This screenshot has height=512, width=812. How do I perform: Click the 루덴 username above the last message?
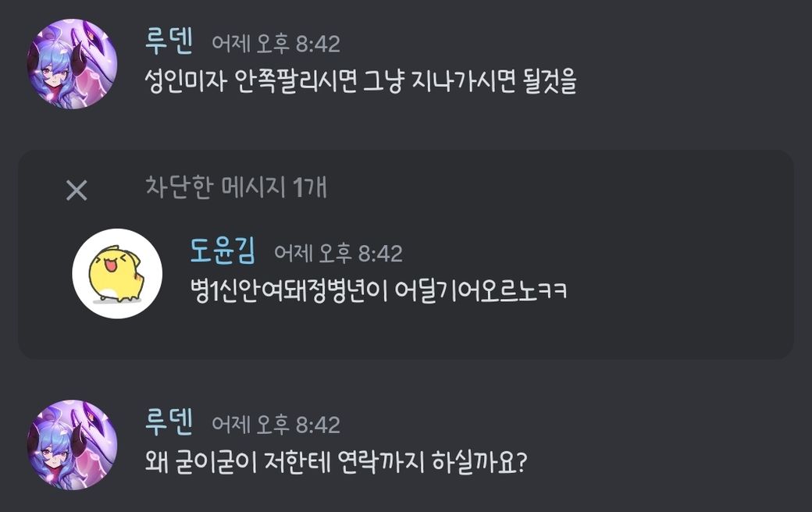[x=169, y=421]
